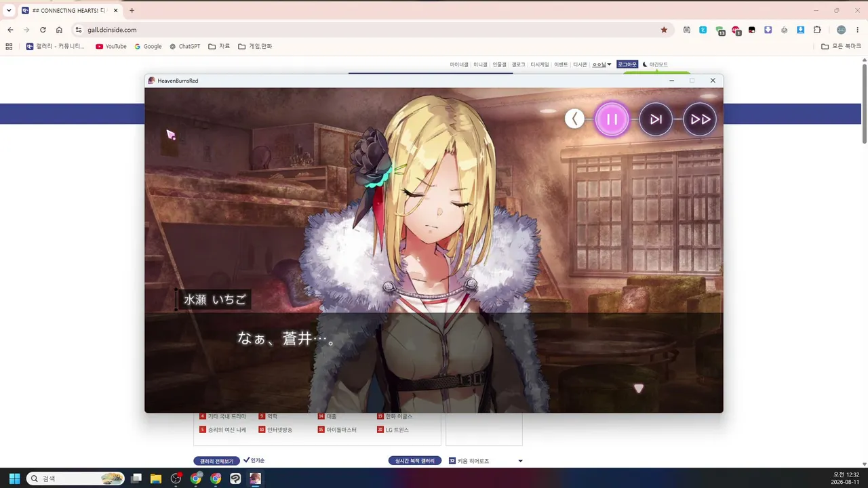Screen dimensions: 868x488
Task: Open 마이너갤 in the site menu
Action: (x=459, y=64)
